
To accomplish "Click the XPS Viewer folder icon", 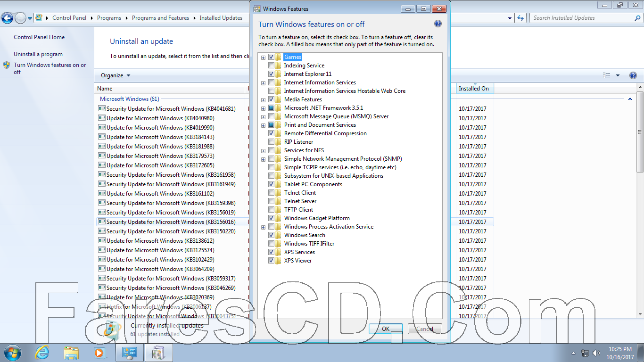I will [279, 261].
